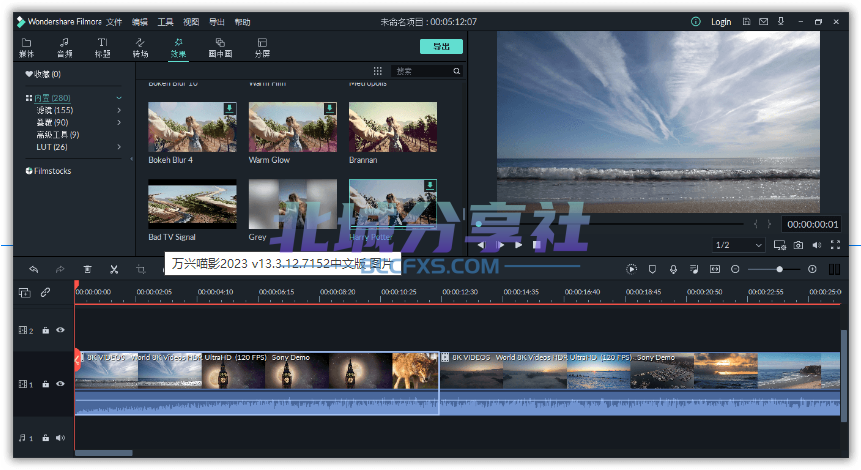Click the download icon in title bar
Image resolution: width=861 pixels, height=470 pixels.
tap(780, 21)
